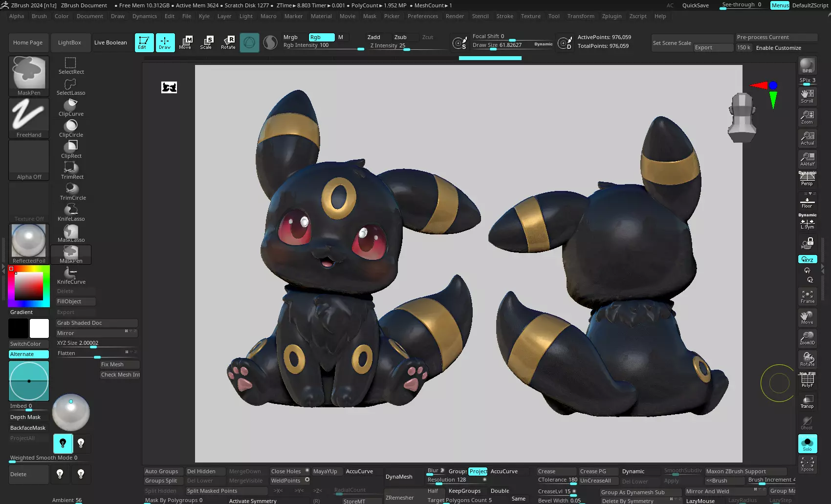Screen dimensions: 831x504
Task: Select the Rotate gizmo tool
Action: click(228, 42)
